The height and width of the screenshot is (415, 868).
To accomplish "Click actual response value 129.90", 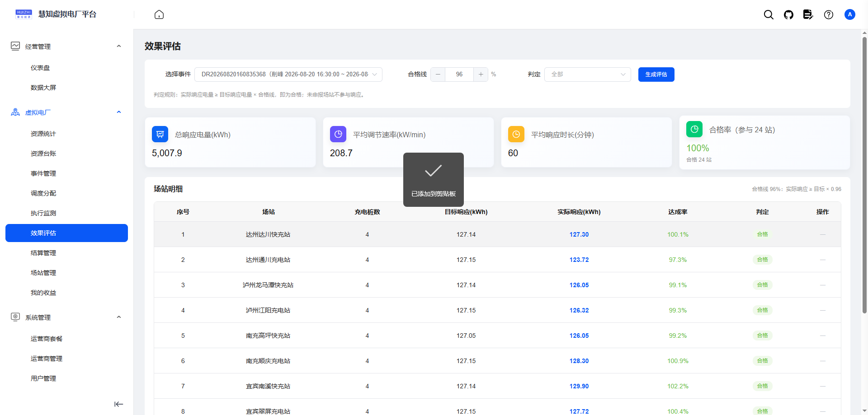I will coord(579,386).
